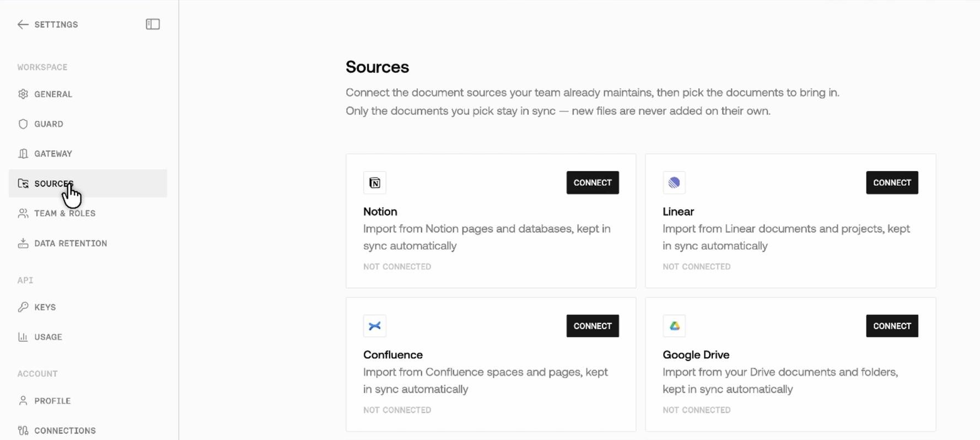
Task: Click Not Connected status under Google Drive
Action: click(x=697, y=410)
